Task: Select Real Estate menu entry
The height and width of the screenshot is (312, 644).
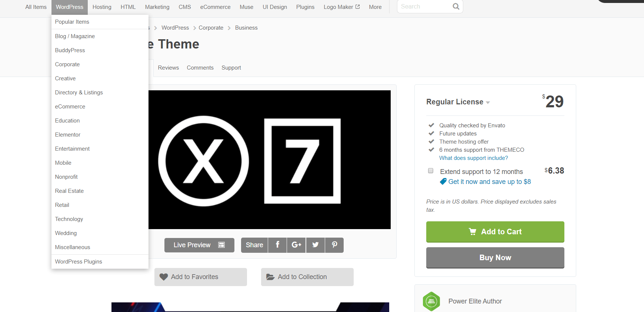Action: (x=100, y=191)
